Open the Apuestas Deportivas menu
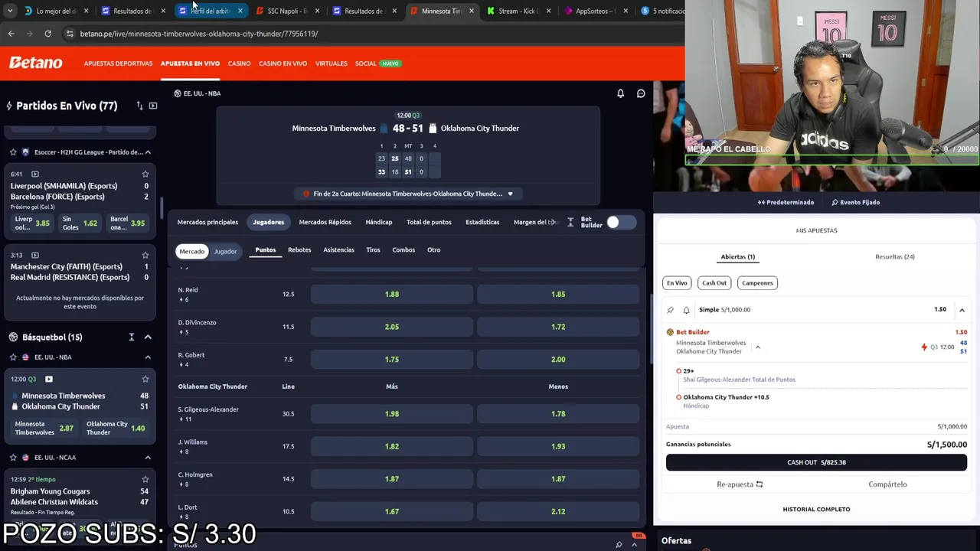Screen dimensions: 980x551 118,64
